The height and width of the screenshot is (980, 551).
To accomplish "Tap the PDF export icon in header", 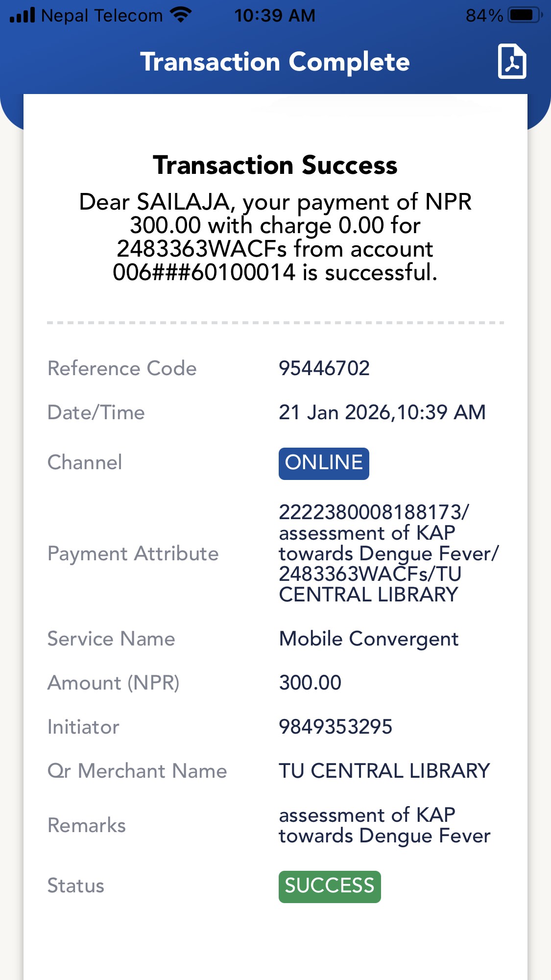I will click(512, 61).
